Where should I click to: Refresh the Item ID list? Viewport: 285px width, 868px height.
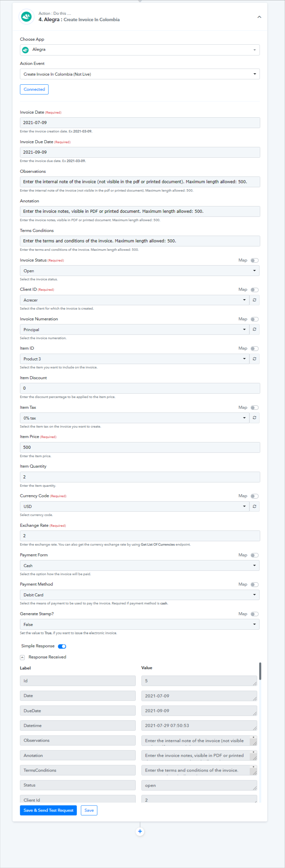255,359
